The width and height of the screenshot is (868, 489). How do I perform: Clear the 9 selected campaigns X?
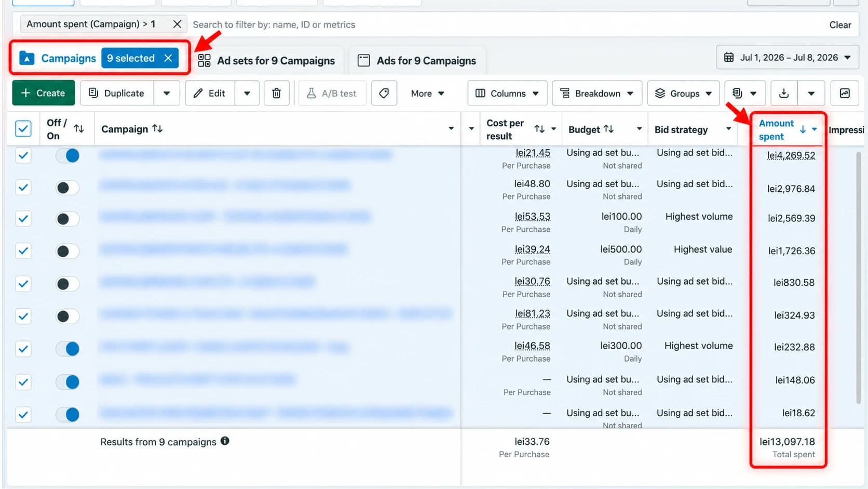click(x=168, y=58)
